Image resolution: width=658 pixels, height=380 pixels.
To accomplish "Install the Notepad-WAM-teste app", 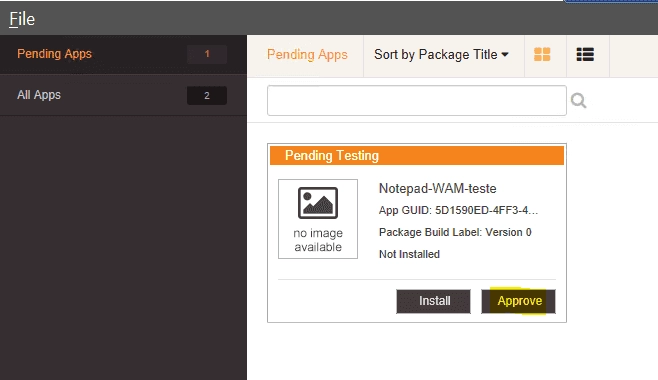I will (x=433, y=301).
